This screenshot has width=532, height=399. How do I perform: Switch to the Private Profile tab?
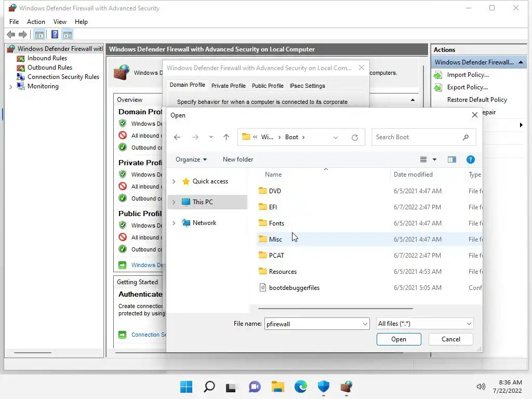click(x=229, y=86)
